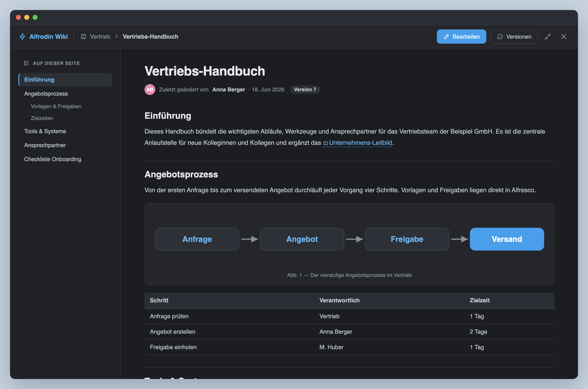This screenshot has width=588, height=389.
Task: Navigate to Ansprechpartner section
Action: click(x=66, y=145)
